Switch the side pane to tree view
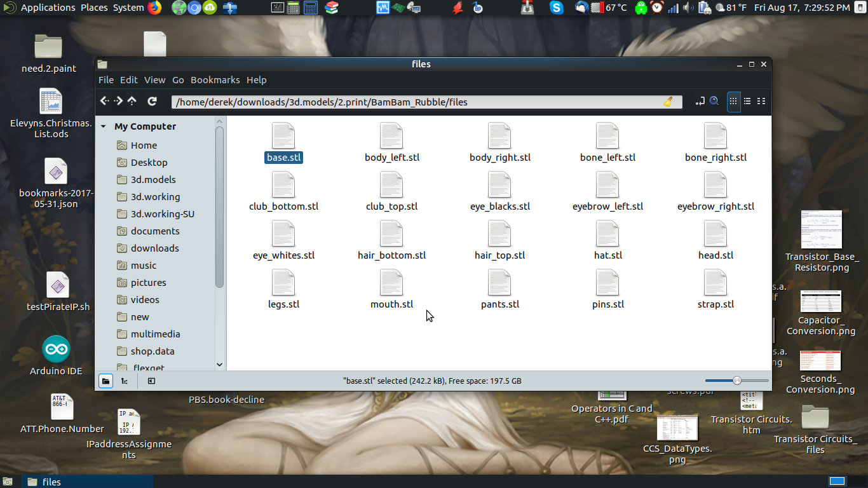 tap(125, 381)
